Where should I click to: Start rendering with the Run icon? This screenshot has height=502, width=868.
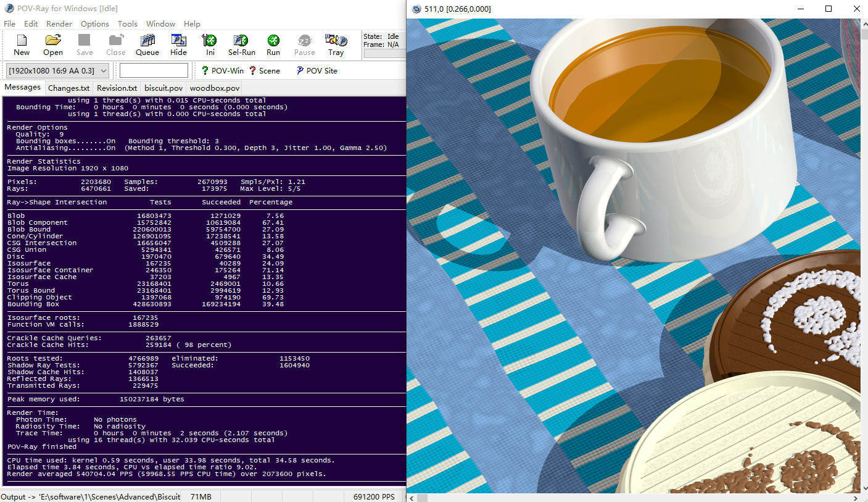[x=273, y=44]
